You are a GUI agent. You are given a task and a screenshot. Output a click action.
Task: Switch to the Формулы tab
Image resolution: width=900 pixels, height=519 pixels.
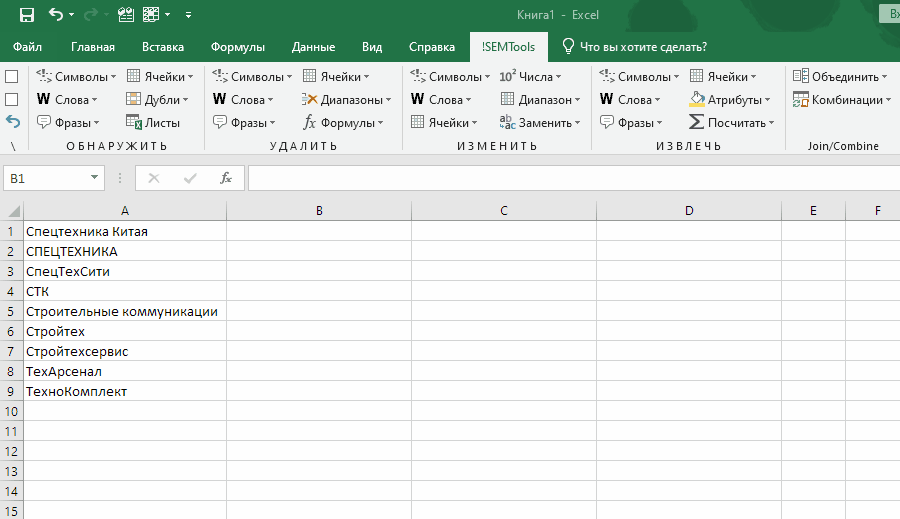tap(238, 47)
